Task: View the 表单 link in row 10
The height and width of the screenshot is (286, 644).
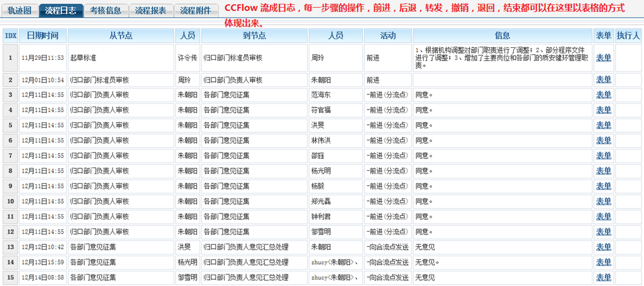Action: tap(603, 202)
